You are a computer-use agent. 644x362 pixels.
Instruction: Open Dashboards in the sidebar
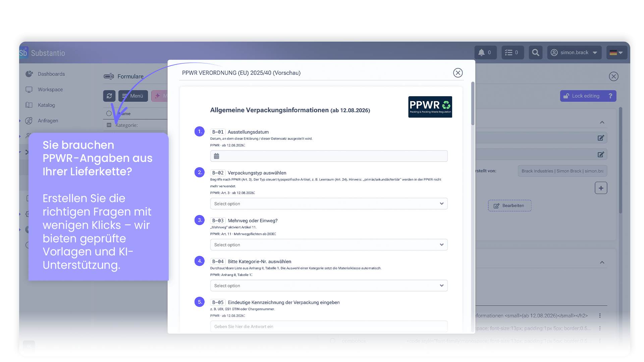(x=51, y=74)
